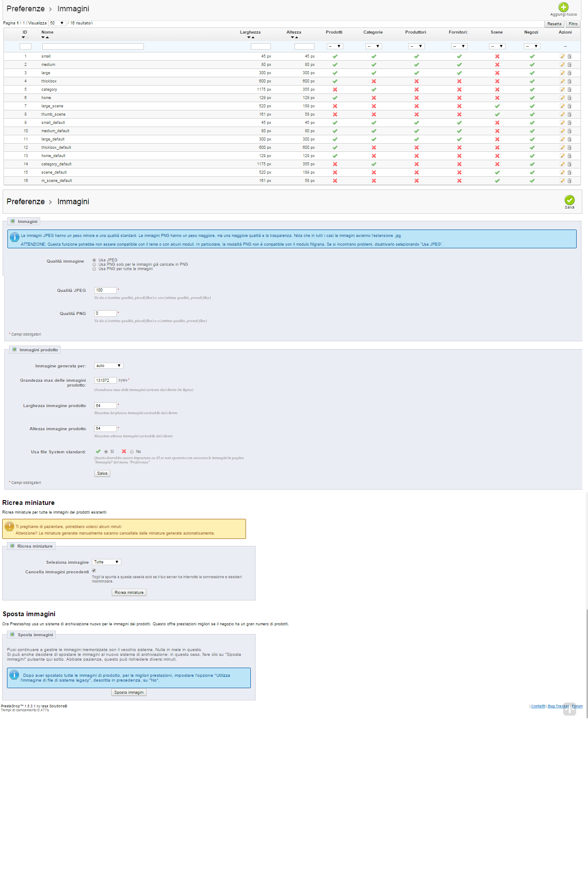The height and width of the screenshot is (871, 588).
Task: Click the Qualità PNG input field
Action: click(106, 313)
